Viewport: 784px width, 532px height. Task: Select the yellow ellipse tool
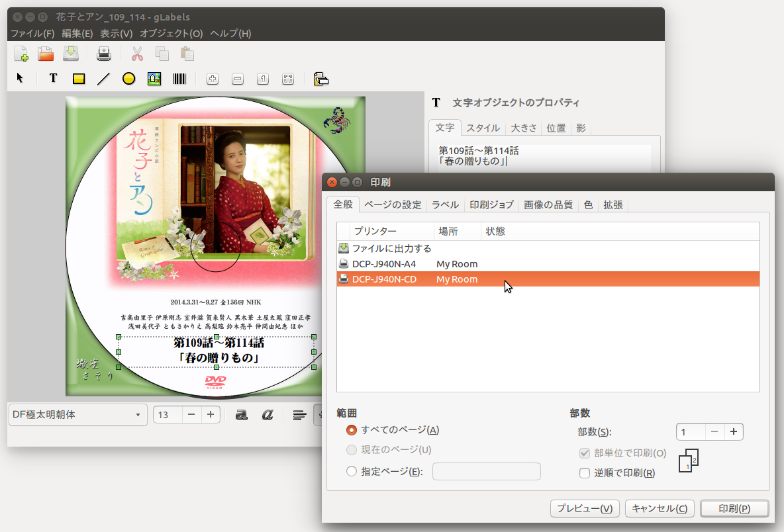pyautogui.click(x=128, y=79)
